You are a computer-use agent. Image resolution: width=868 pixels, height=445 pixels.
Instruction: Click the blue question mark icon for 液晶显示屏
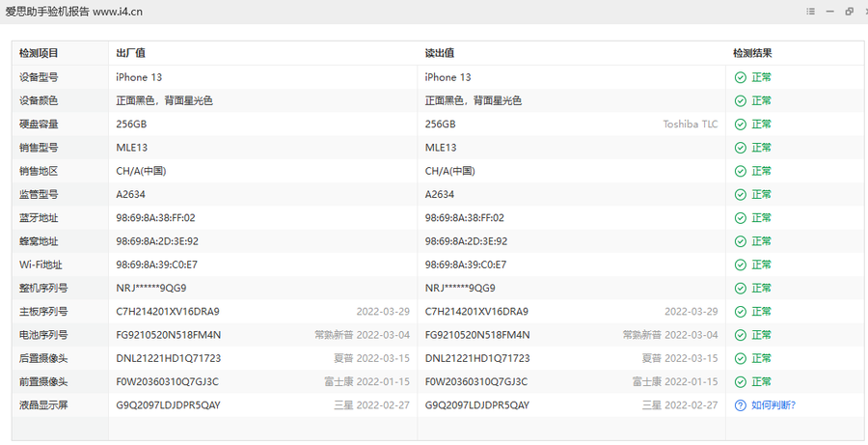740,405
